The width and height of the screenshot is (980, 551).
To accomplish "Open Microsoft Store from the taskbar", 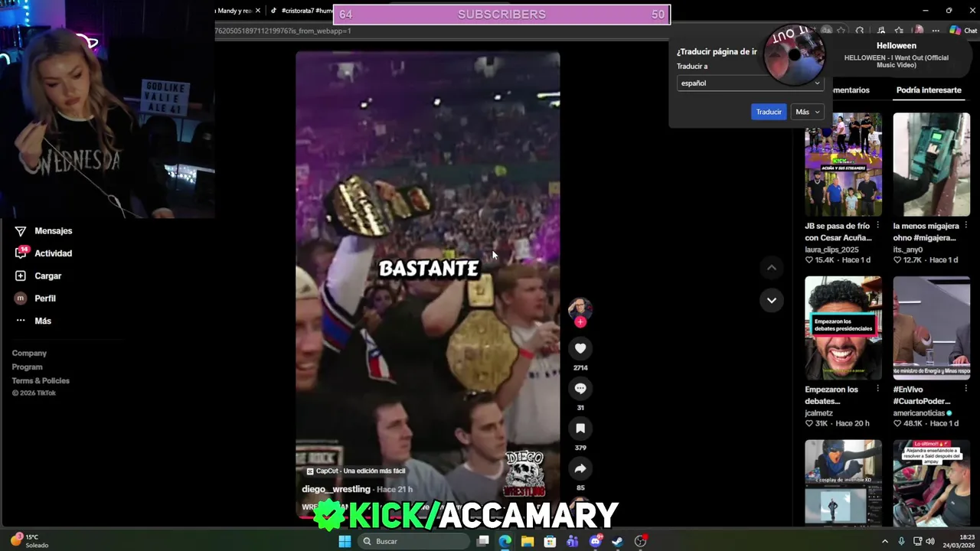I will (550, 541).
